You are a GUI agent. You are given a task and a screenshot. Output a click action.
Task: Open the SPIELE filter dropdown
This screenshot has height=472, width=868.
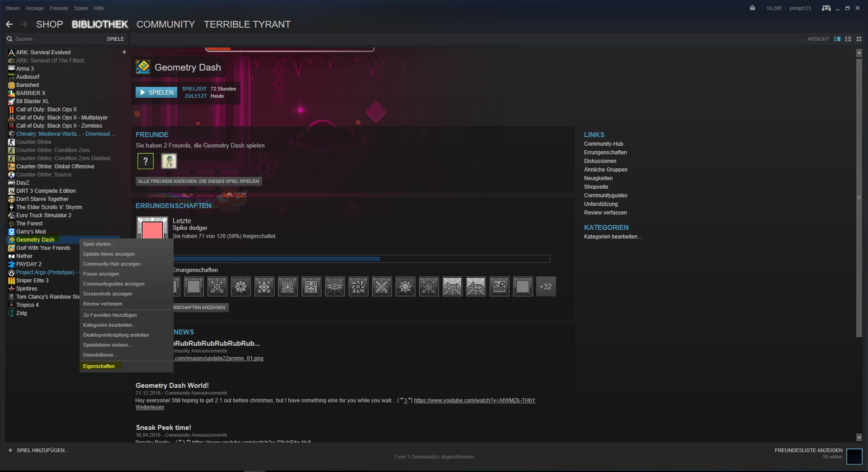click(x=115, y=39)
